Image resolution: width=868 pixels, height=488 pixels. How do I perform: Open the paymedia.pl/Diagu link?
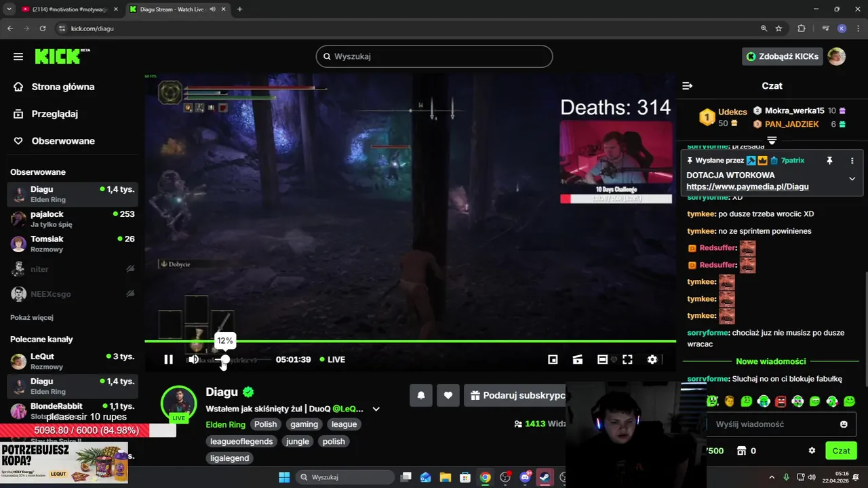tap(747, 186)
